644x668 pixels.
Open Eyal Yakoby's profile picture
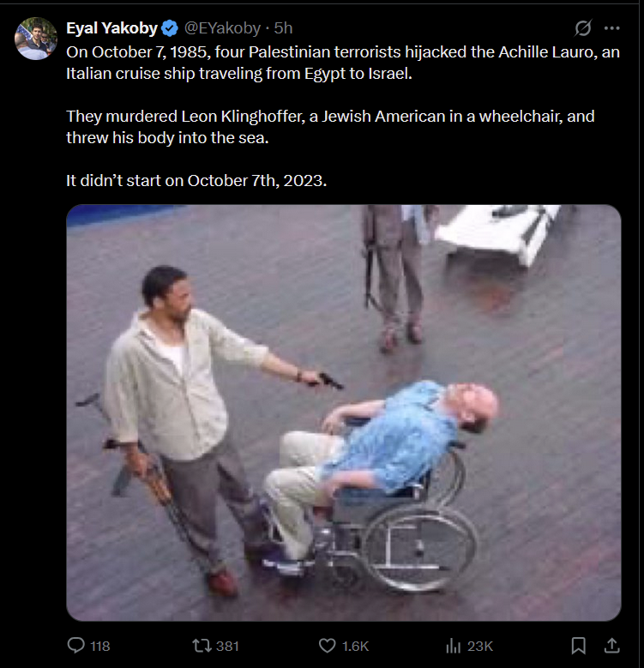pos(36,39)
